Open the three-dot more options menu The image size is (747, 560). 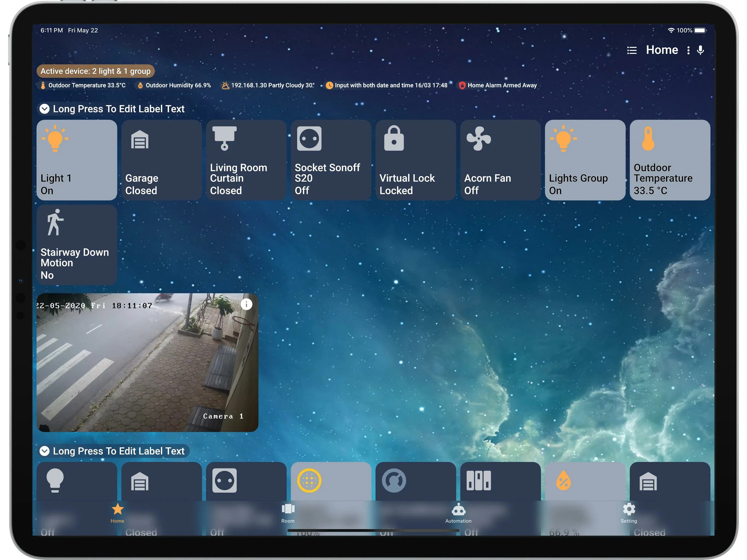688,50
